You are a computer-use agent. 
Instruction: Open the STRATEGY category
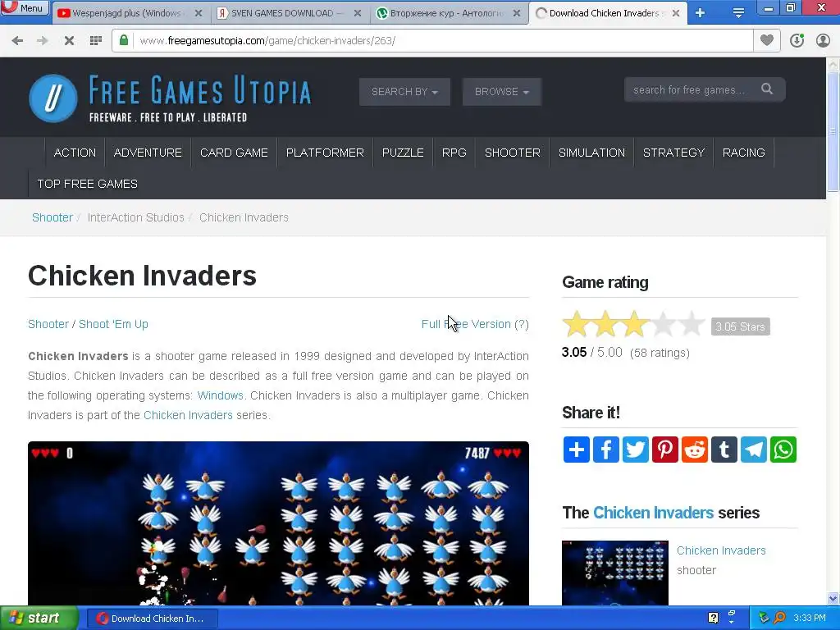coord(674,153)
